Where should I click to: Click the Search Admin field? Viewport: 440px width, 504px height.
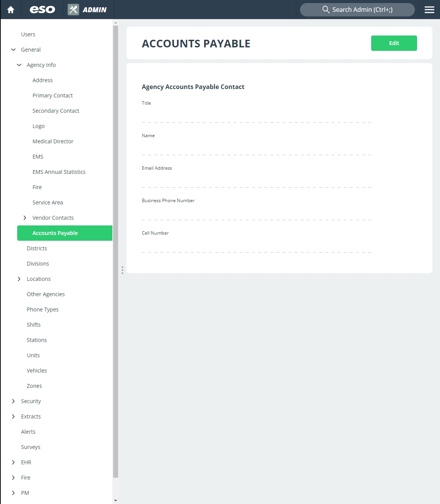357,10
